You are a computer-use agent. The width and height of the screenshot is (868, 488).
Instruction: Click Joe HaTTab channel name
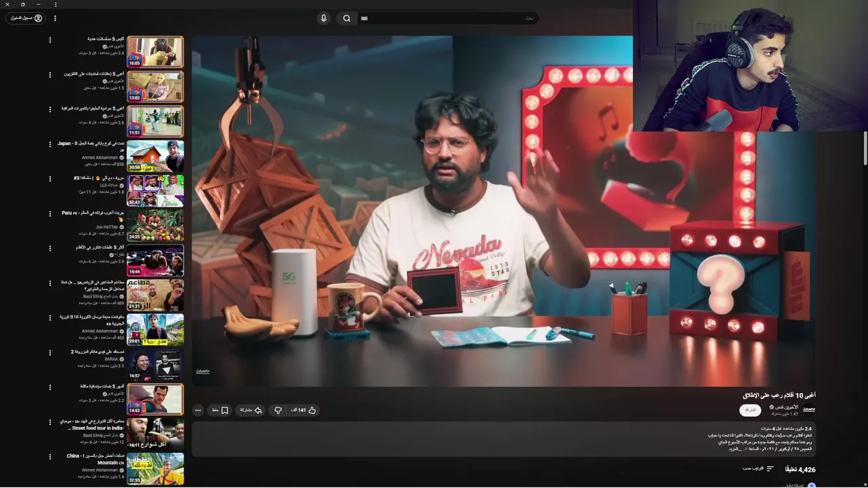click(107, 227)
